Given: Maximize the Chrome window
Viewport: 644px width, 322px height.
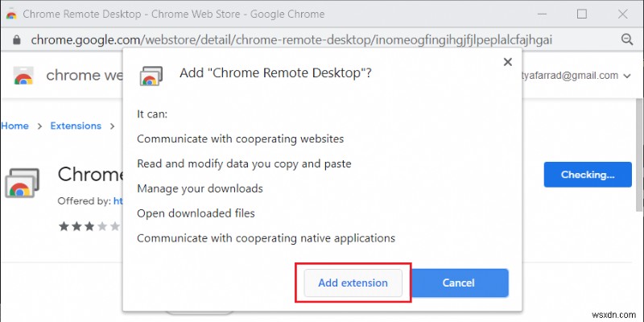Looking at the screenshot, I should 581,14.
